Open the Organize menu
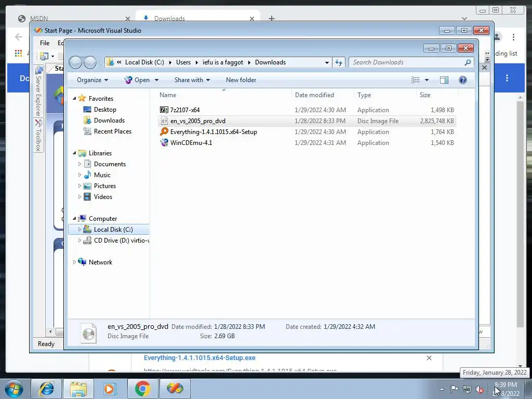 tap(92, 80)
